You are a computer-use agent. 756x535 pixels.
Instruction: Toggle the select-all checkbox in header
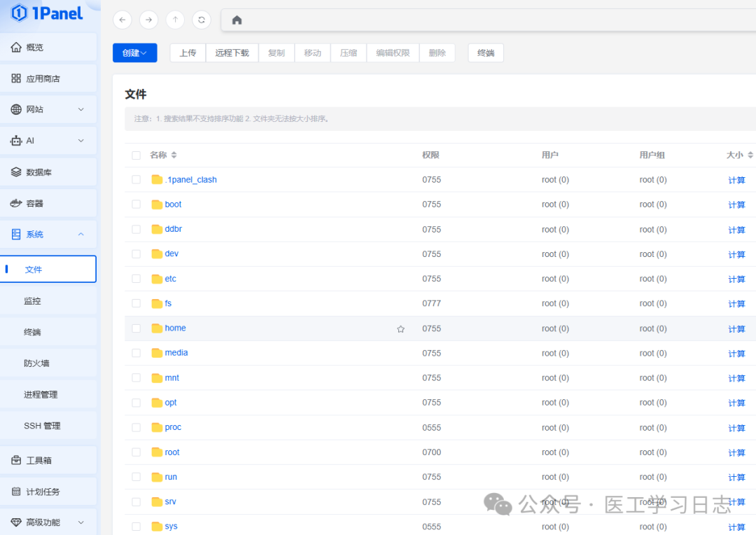tap(136, 155)
